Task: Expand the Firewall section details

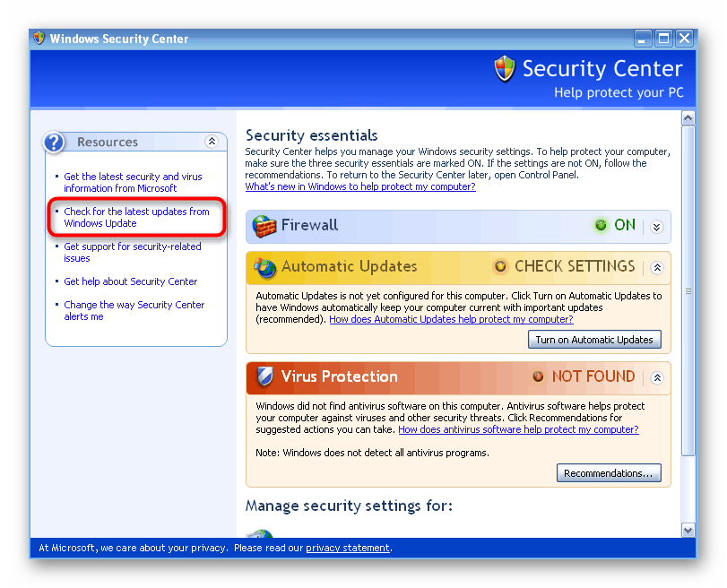Action: click(656, 226)
